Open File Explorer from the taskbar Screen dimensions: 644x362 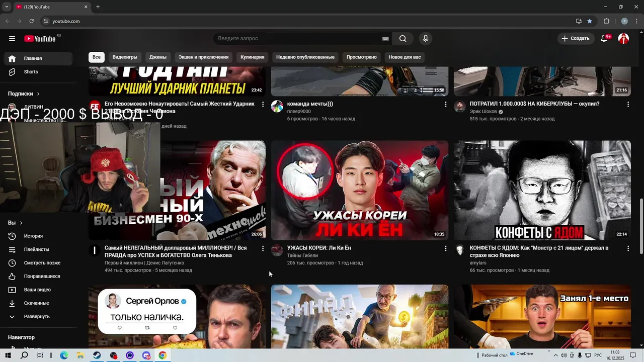pyautogui.click(x=80, y=355)
